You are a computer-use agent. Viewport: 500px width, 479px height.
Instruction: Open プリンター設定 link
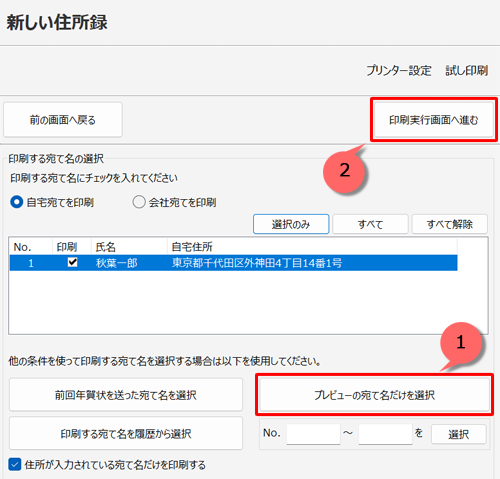(399, 70)
